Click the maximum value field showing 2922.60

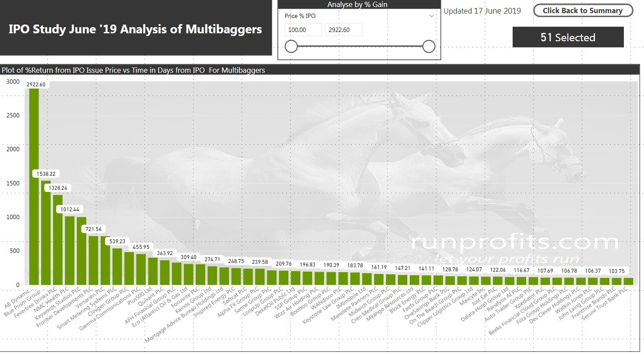(x=343, y=30)
